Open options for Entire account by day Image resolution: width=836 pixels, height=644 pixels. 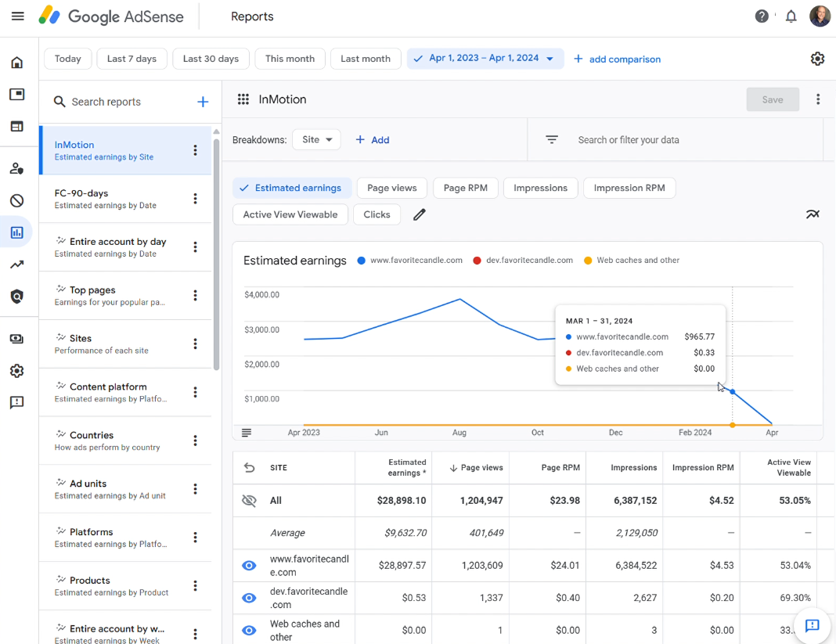(195, 246)
